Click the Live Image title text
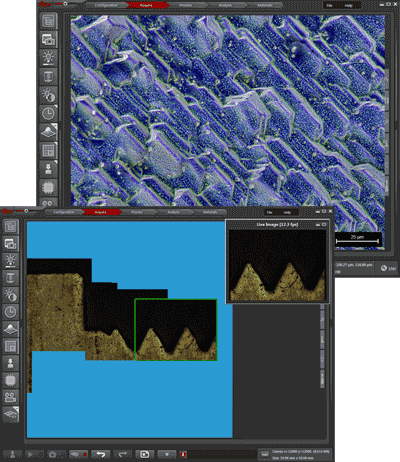This screenshot has width=400, height=462. point(277,225)
